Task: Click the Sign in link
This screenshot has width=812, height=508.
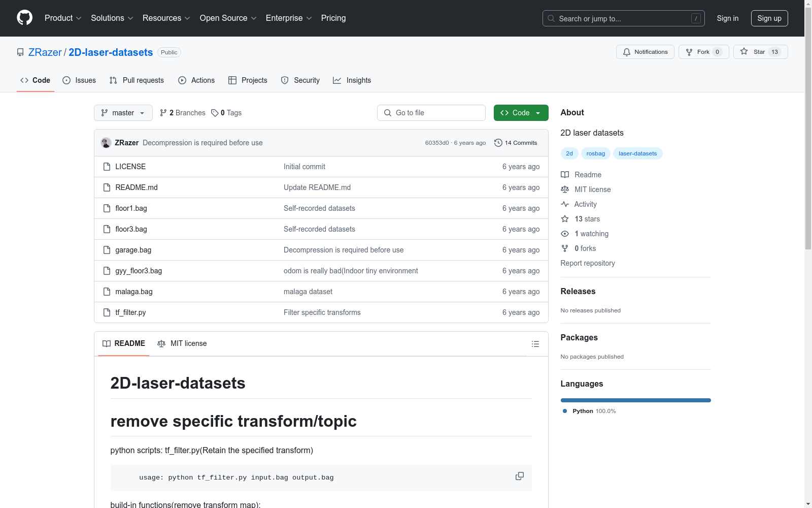Action: [x=728, y=18]
